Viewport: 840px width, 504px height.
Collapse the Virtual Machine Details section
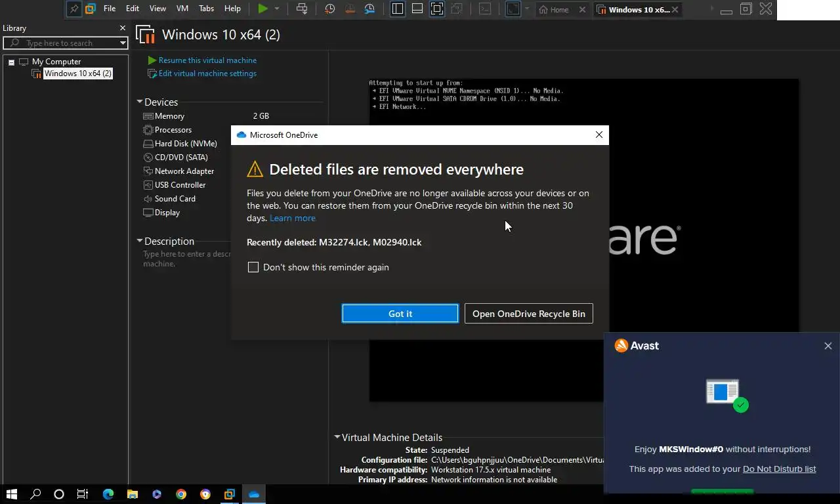click(337, 437)
